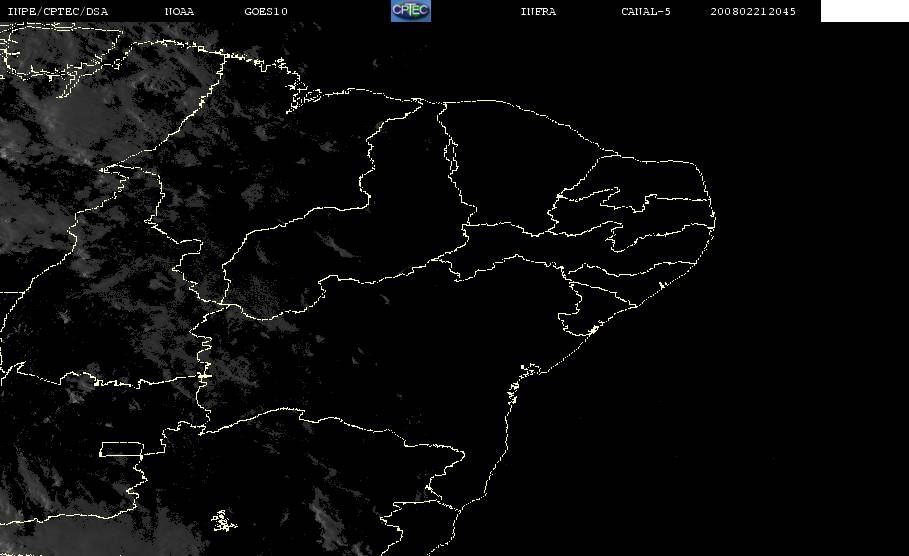Click the small rectangular district outline on map
Image resolution: width=909 pixels, height=556 pixels.
coord(121,449)
